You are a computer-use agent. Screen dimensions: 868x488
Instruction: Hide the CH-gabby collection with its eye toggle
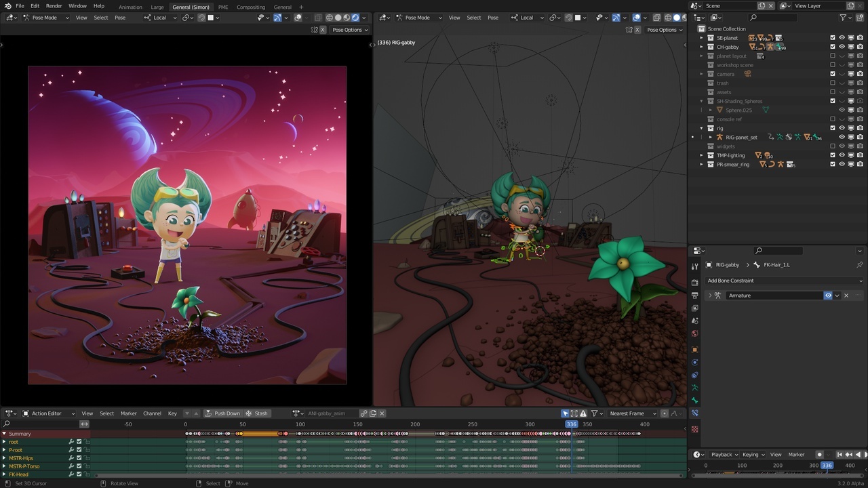[x=842, y=47]
